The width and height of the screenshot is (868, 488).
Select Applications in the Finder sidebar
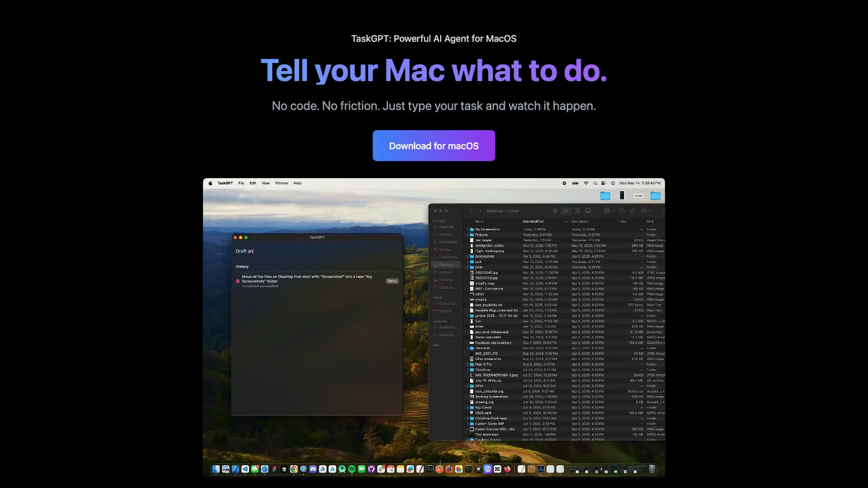pos(446,227)
